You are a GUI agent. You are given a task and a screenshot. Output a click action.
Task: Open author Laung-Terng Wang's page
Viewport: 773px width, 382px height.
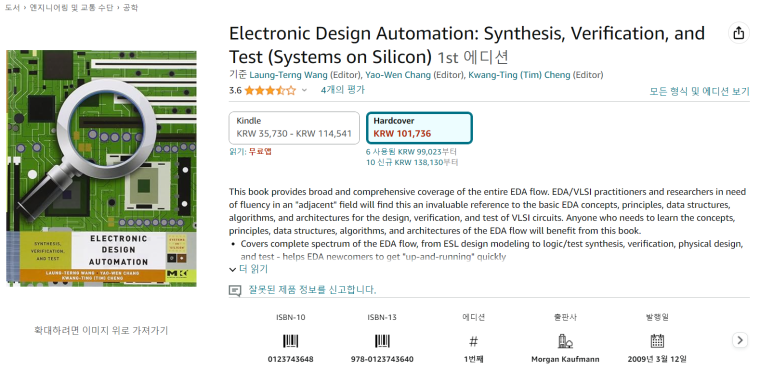point(288,75)
